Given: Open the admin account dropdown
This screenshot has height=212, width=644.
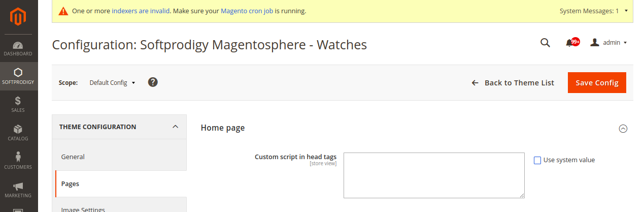Looking at the screenshot, I should click(608, 43).
